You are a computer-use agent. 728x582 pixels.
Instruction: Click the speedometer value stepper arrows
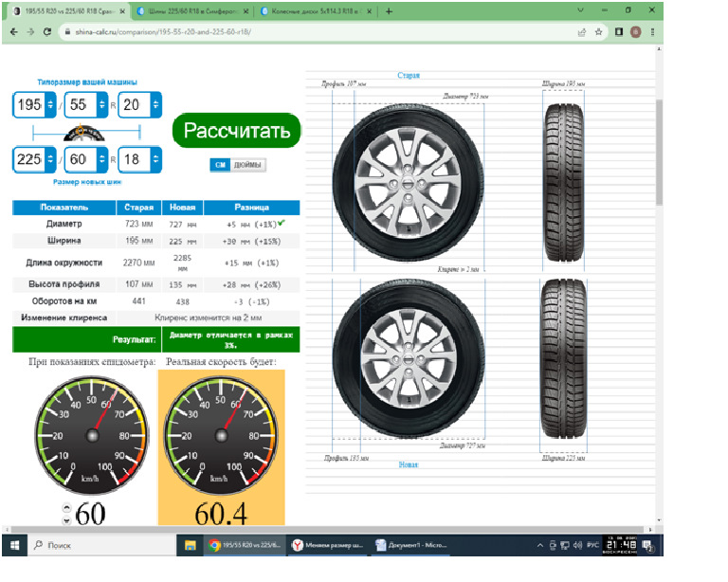click(x=66, y=515)
